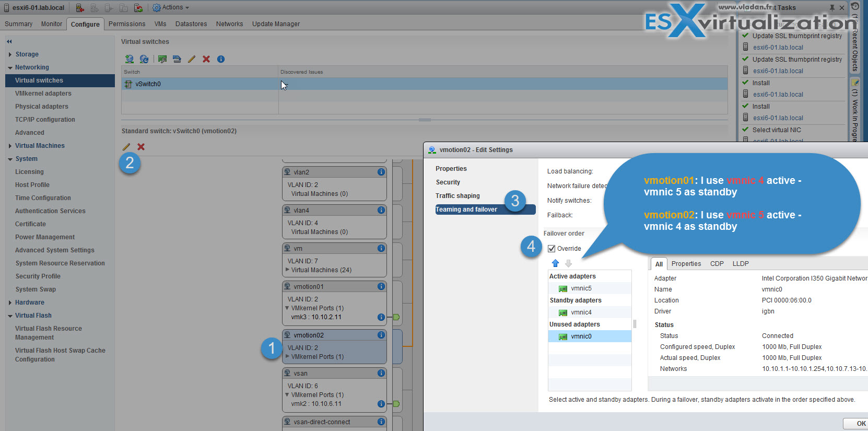Expand the Virtual Machines section in sidebar
This screenshot has height=431, width=868.
pos(10,146)
